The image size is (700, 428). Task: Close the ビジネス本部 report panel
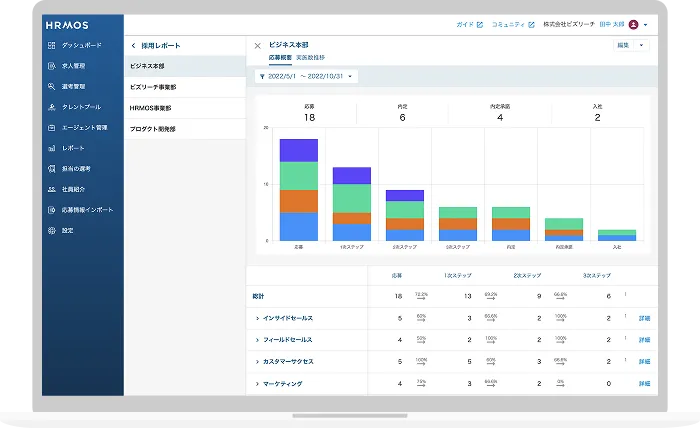[257, 46]
